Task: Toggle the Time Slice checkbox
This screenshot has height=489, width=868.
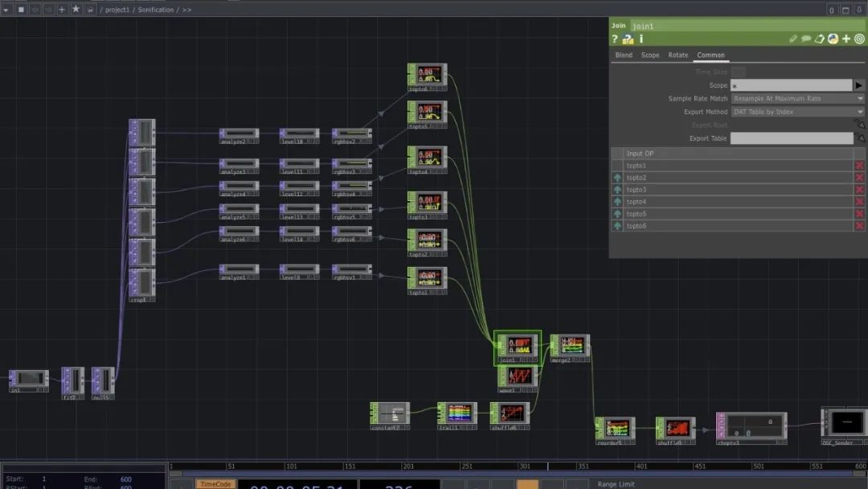Action: (x=738, y=72)
